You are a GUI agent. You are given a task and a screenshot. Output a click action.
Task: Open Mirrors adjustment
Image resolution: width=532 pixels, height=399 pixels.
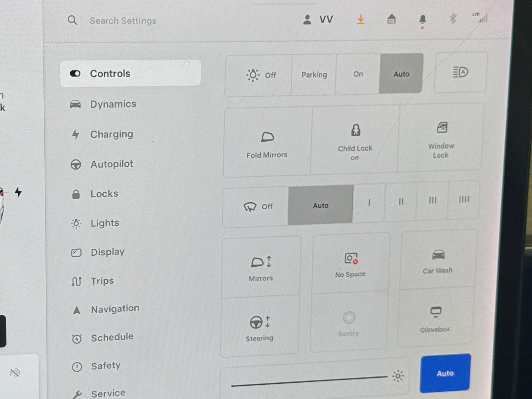coord(261,267)
